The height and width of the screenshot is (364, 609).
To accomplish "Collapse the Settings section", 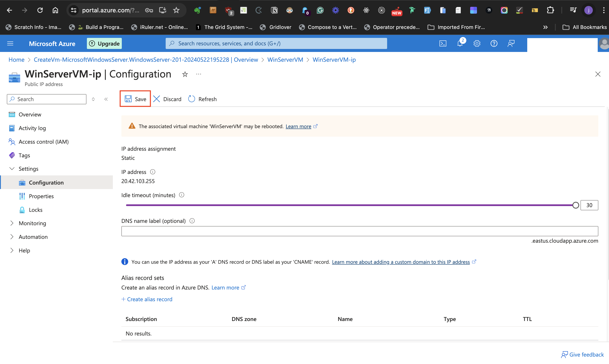I will coord(12,169).
